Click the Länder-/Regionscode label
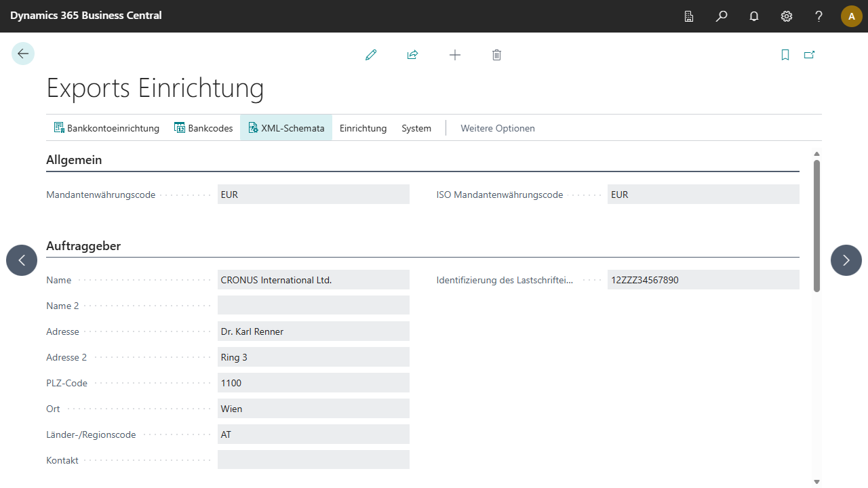This screenshot has height=488, width=868. pyautogui.click(x=91, y=434)
